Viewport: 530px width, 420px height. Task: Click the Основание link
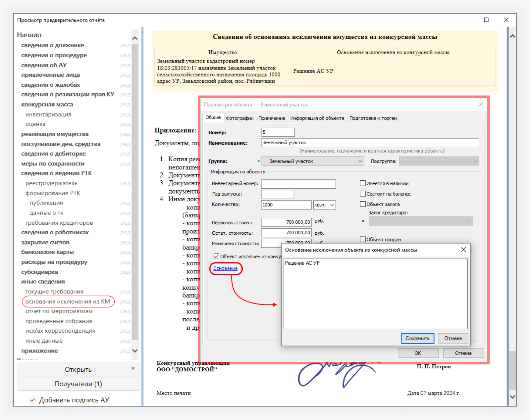[x=225, y=268]
